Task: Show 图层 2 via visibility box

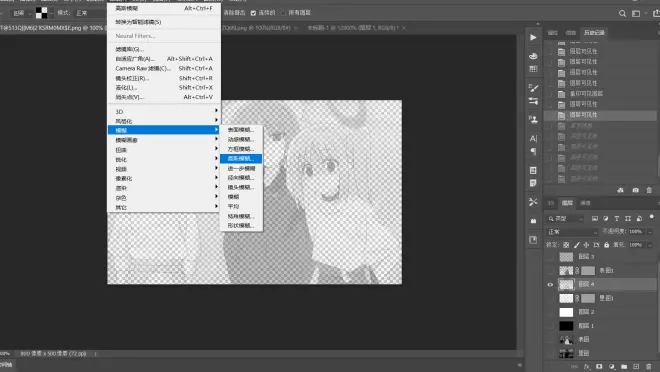Action: click(x=550, y=312)
